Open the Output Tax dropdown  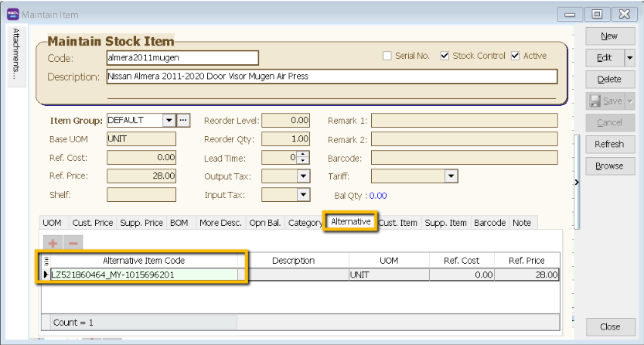pos(303,176)
